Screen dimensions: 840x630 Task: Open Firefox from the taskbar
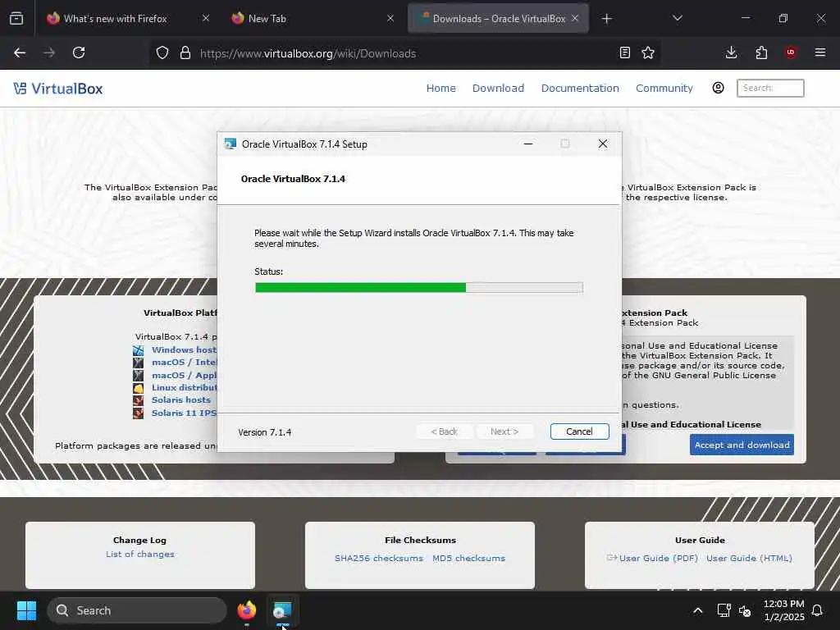[246, 610]
